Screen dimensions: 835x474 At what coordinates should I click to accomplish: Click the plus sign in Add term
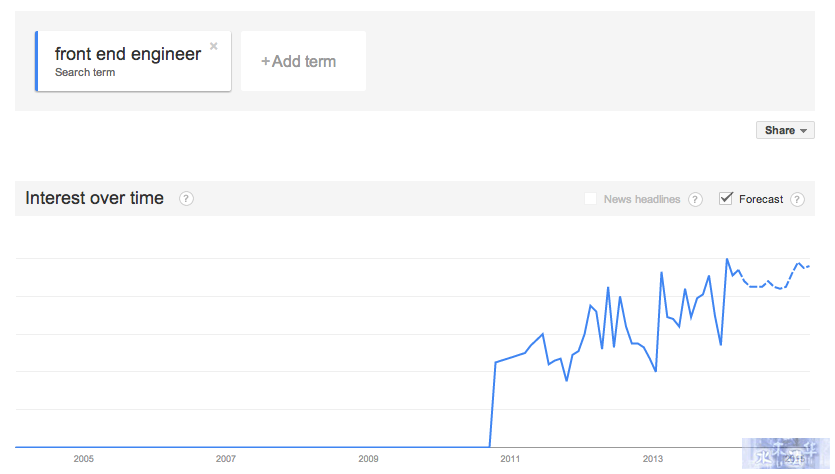coord(265,62)
